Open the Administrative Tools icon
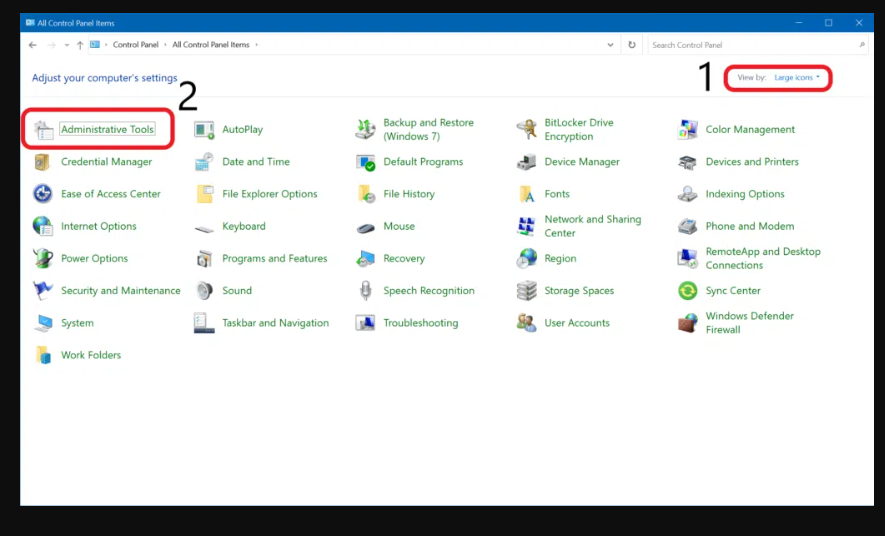The image size is (885, 536). [43, 130]
